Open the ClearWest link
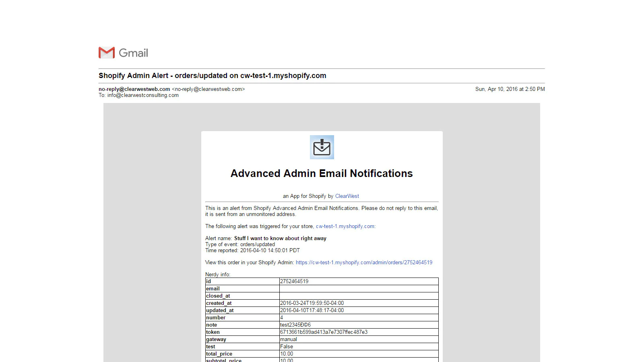The image size is (644, 362). coord(347,196)
